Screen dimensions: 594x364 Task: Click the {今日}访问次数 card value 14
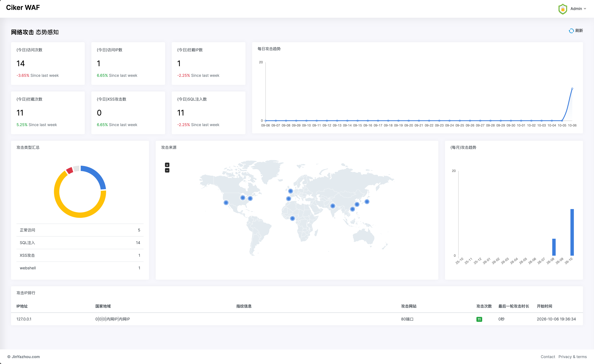[20, 63]
